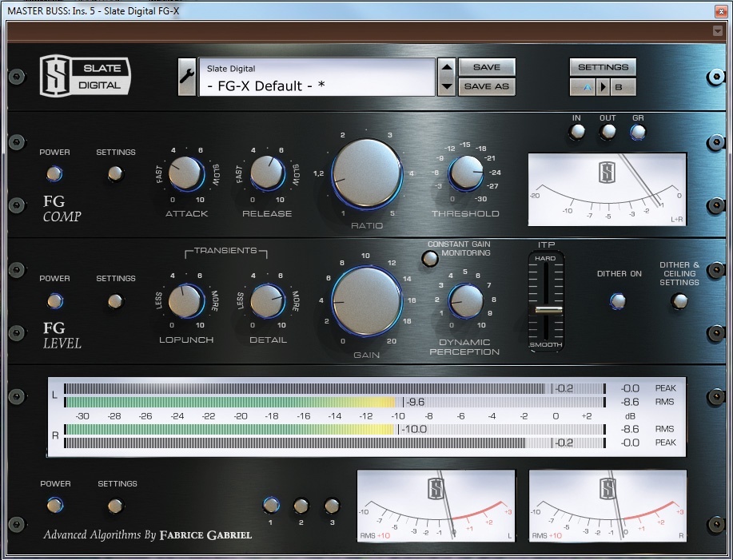Switch to the B comparison setting

[x=623, y=87]
